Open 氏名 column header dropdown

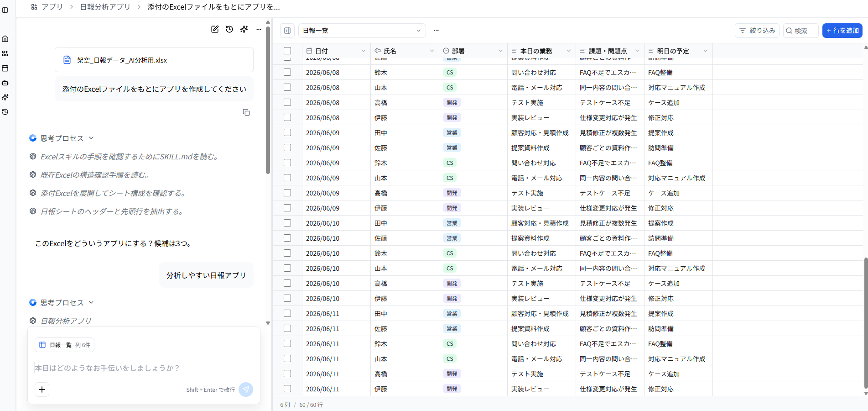(x=432, y=51)
